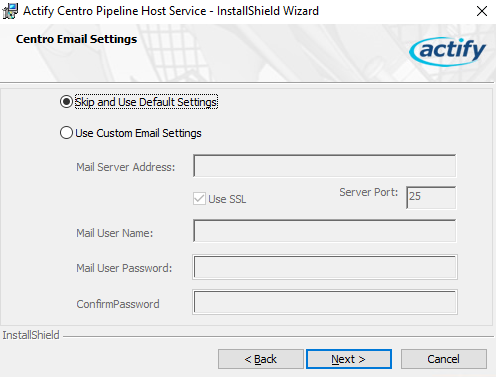Select the Centro Email Settings heading

[x=76, y=39]
